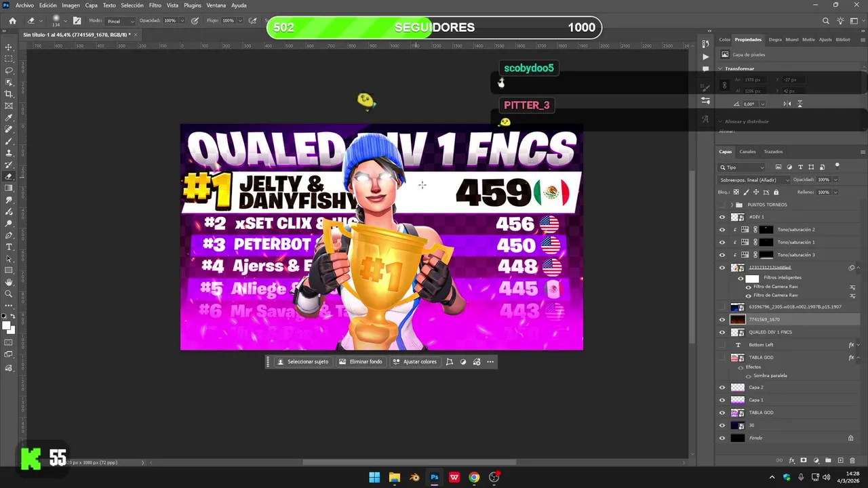Viewport: 868px width, 488px height.
Task: Click foreground color swatch
Action: [7, 326]
